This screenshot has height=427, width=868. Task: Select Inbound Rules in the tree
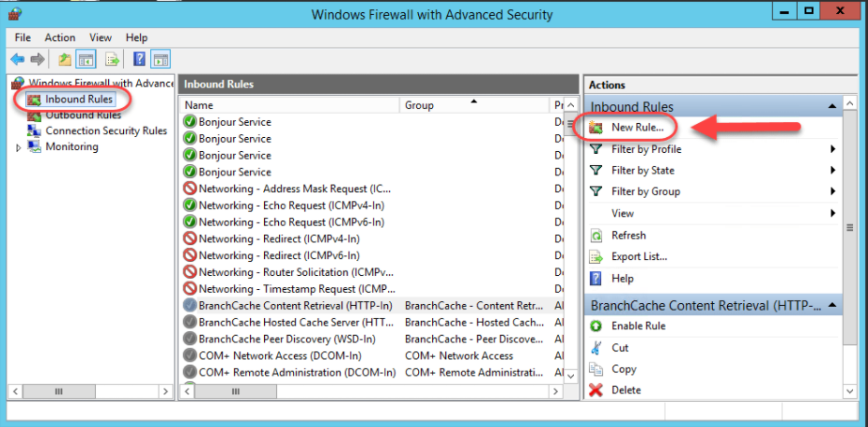[x=79, y=99]
